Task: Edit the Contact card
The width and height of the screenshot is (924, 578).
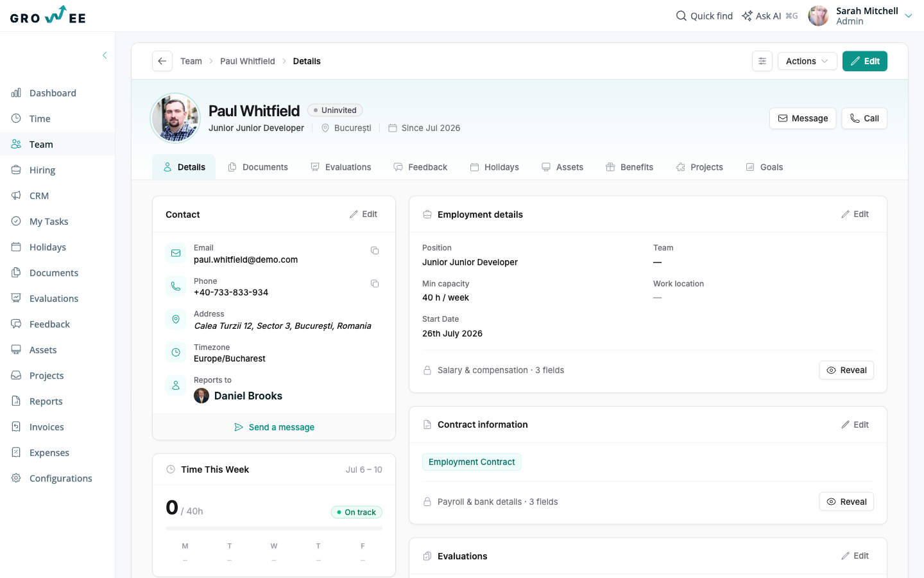Action: coord(364,215)
